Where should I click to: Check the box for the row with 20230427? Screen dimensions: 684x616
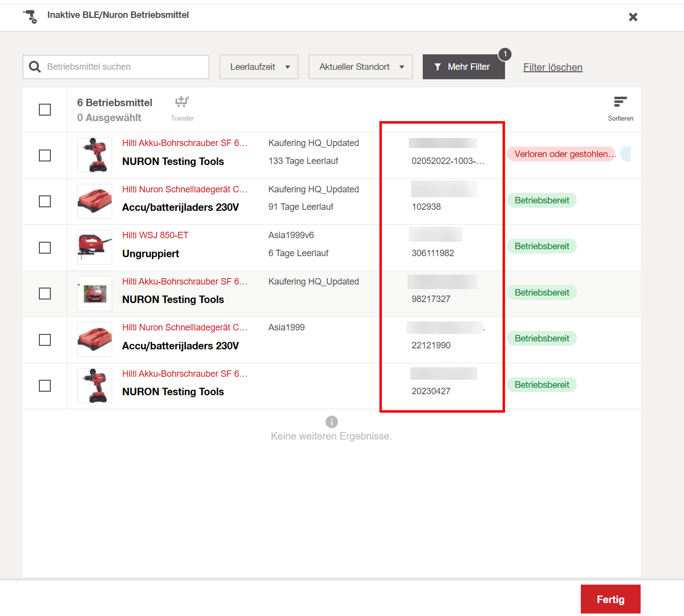click(x=45, y=386)
